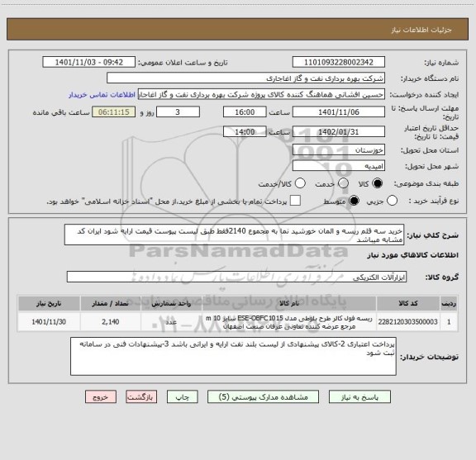This screenshot has height=460, width=476.
Task: Click the delivery province field خوزستان
Action: (339, 150)
